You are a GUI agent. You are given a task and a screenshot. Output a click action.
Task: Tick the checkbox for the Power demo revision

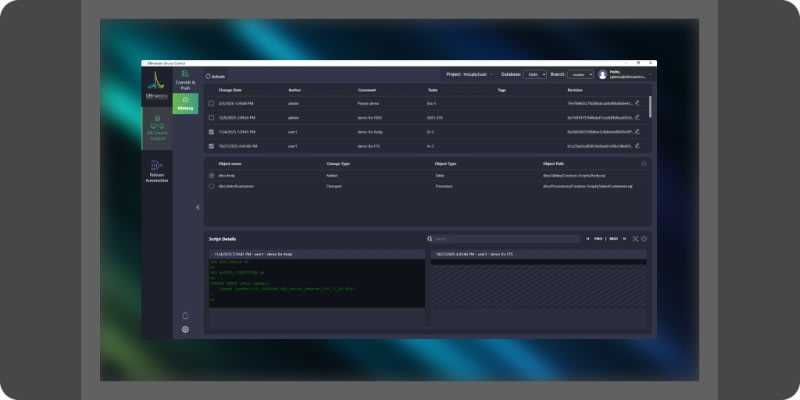point(211,103)
